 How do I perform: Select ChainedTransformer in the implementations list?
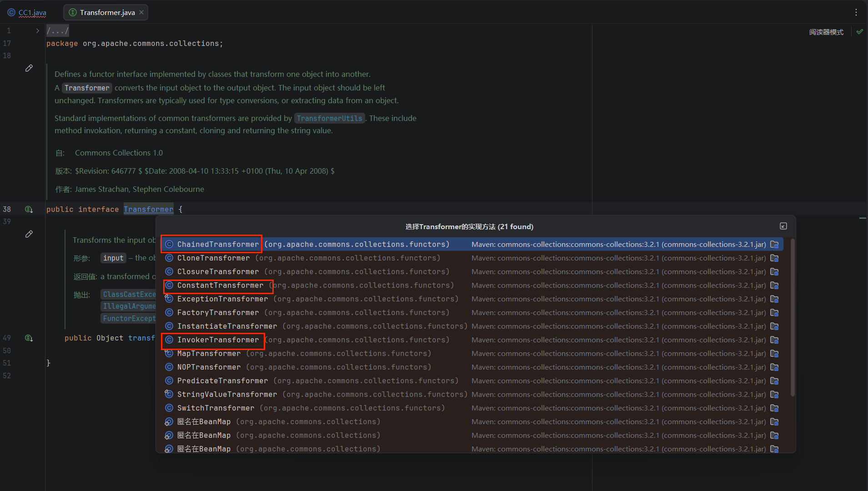click(x=471, y=244)
